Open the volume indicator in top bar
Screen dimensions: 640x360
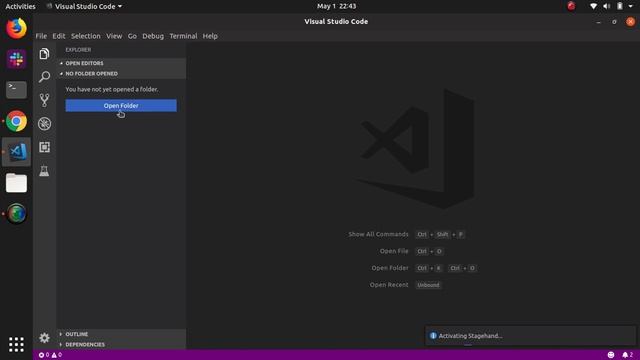[607, 6]
